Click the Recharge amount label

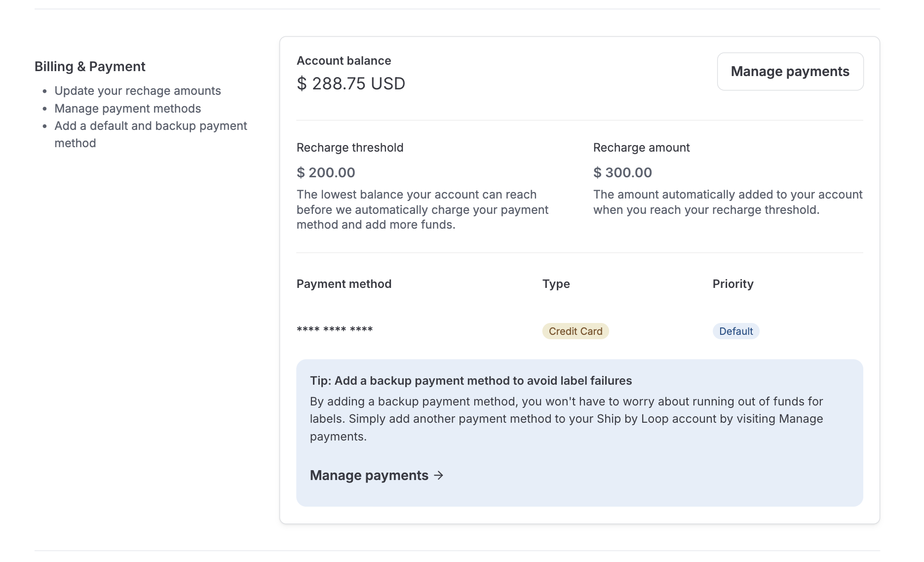coord(641,148)
